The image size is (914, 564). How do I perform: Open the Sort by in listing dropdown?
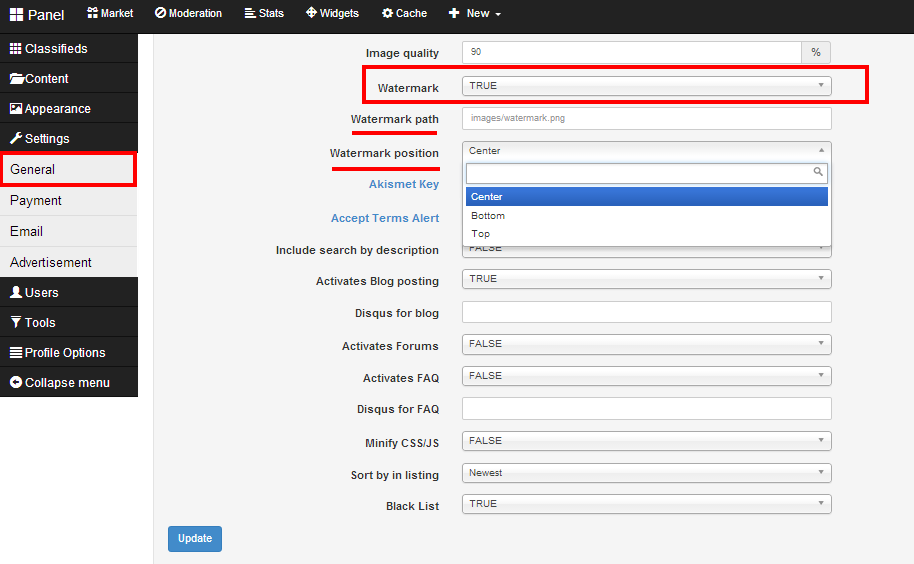(646, 473)
